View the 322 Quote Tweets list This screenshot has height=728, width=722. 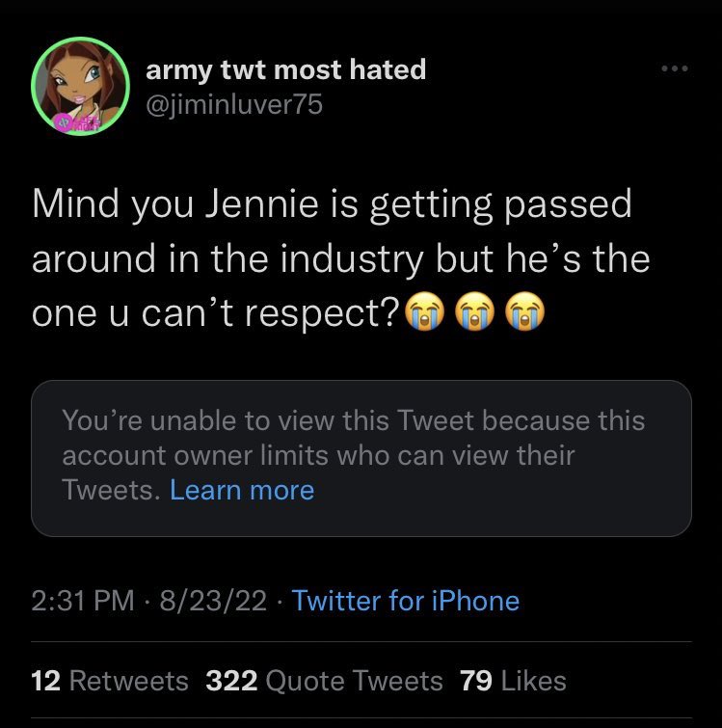click(324, 681)
